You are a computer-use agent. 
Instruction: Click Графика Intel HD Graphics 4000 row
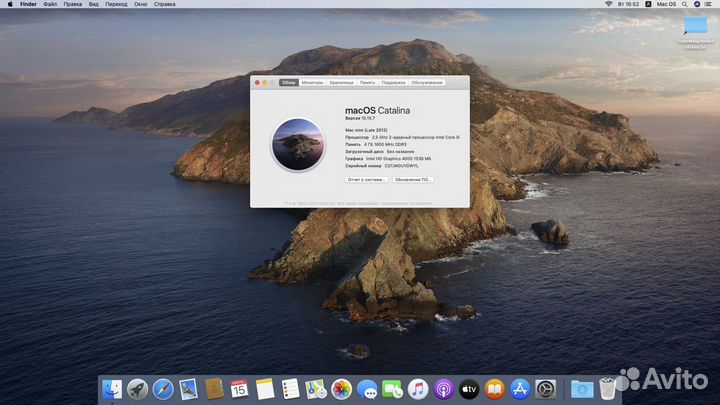pyautogui.click(x=388, y=159)
